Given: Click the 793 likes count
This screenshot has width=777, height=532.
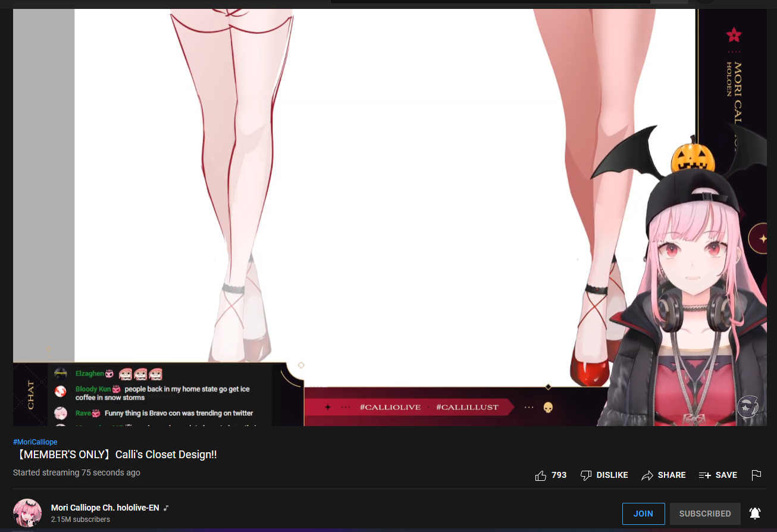Looking at the screenshot, I should [x=559, y=475].
